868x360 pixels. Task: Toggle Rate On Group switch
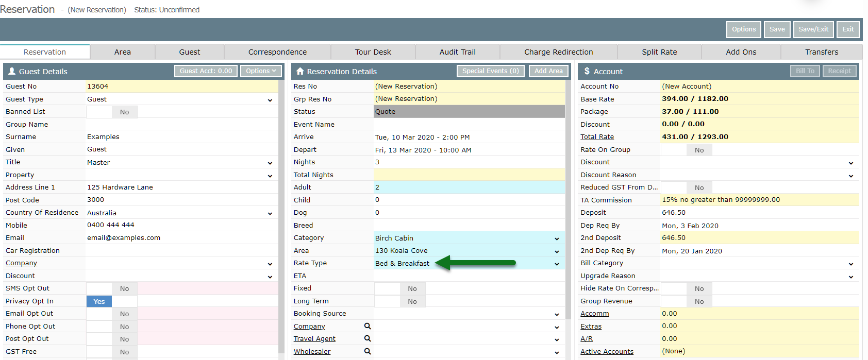(x=687, y=150)
